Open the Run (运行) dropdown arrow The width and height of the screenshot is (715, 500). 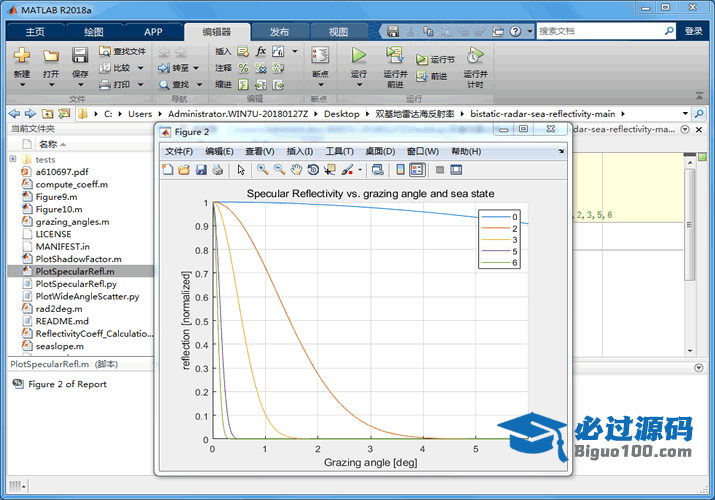pos(359,85)
